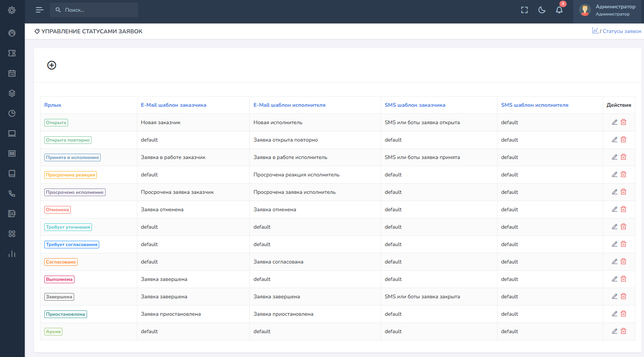Open the calendar sidebar icon
This screenshot has height=357, width=644.
click(x=12, y=73)
